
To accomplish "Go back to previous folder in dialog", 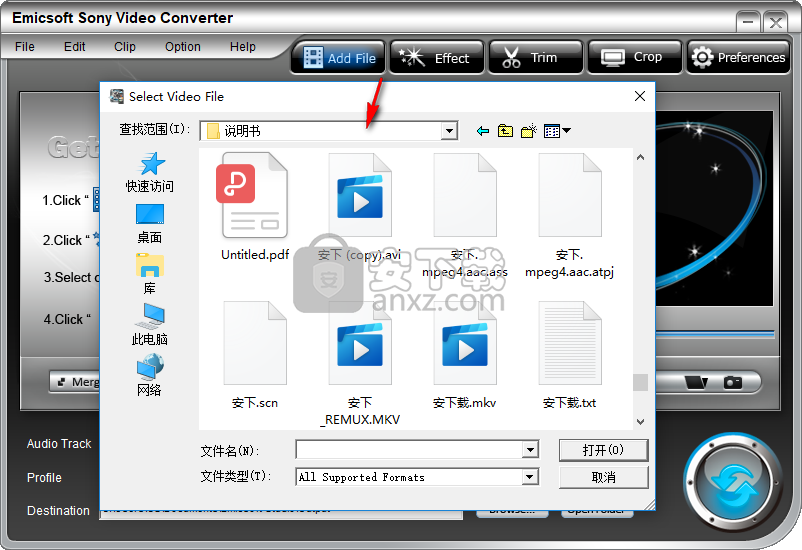I will pyautogui.click(x=482, y=131).
